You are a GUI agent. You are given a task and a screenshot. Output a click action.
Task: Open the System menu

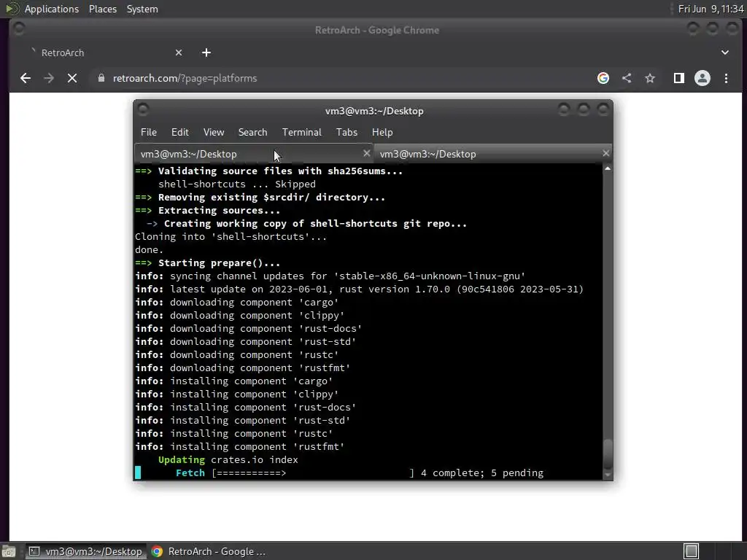pos(142,9)
